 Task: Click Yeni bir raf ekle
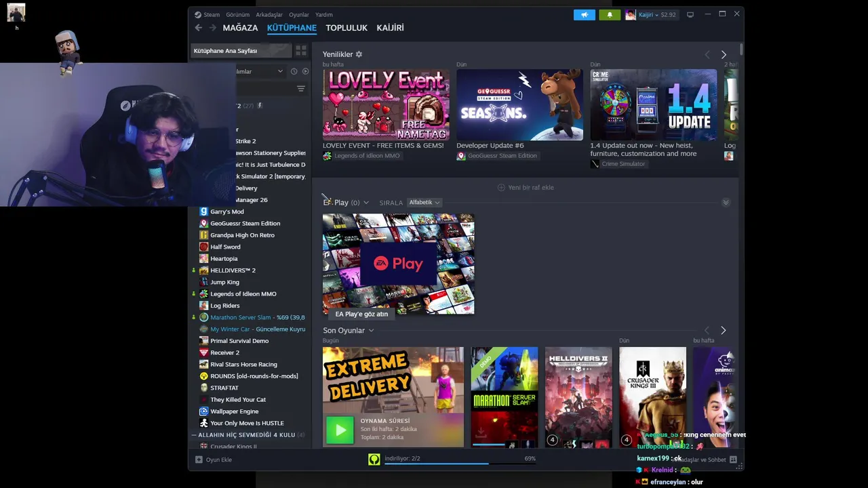526,188
